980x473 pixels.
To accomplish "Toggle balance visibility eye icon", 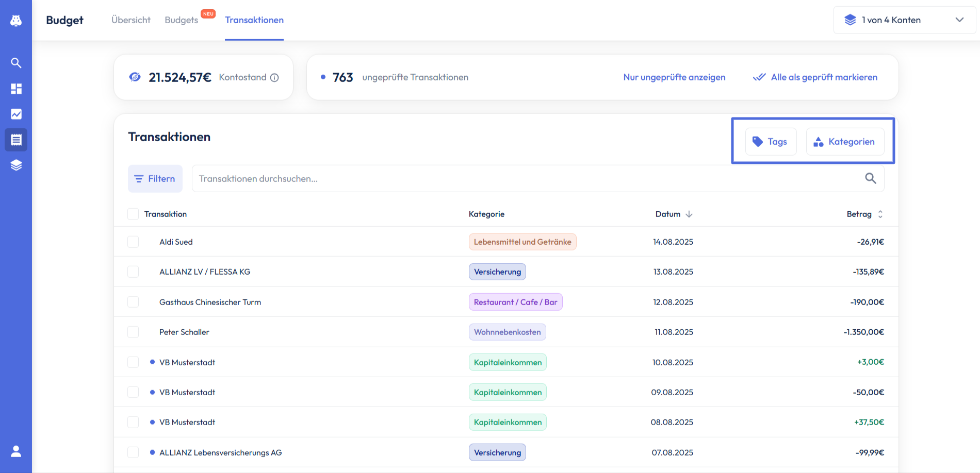I will [135, 77].
